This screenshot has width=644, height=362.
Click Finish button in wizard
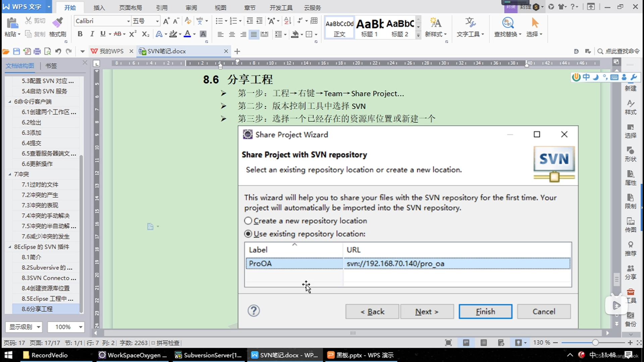point(485,311)
